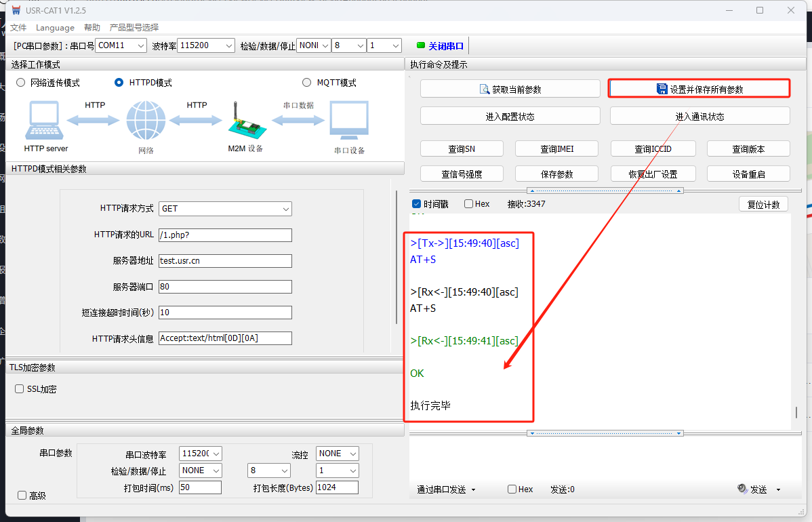Select the MQTT模式 radio button
The image size is (812, 522).
[307, 83]
